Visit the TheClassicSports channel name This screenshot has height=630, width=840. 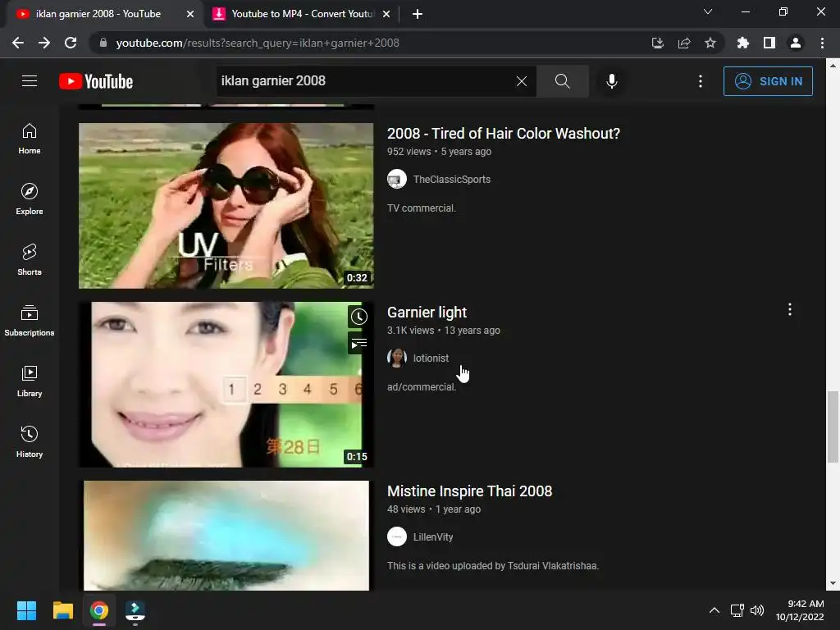click(452, 180)
